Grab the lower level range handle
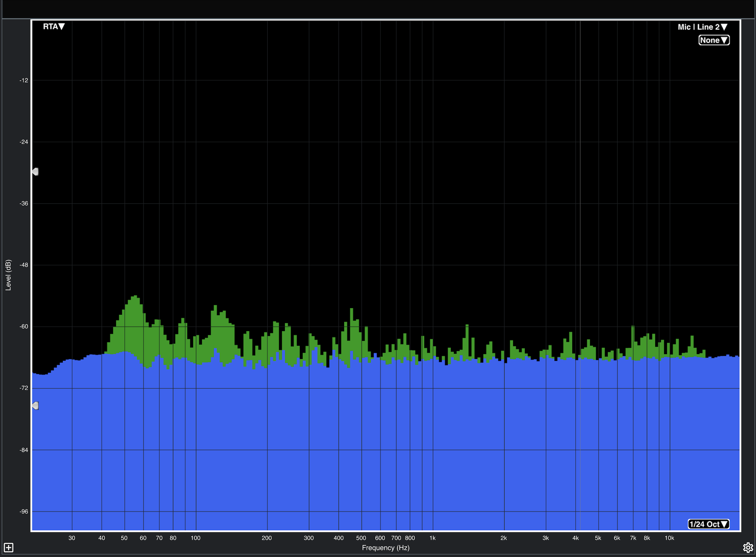Image resolution: width=756 pixels, height=557 pixels. [35, 405]
